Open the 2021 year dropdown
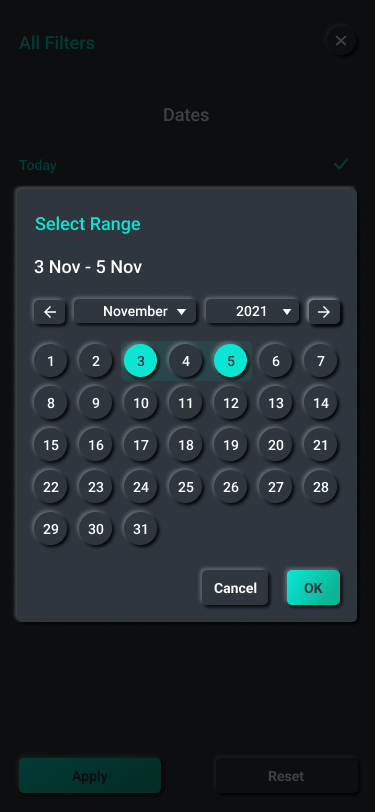This screenshot has height=812, width=375. point(252,311)
